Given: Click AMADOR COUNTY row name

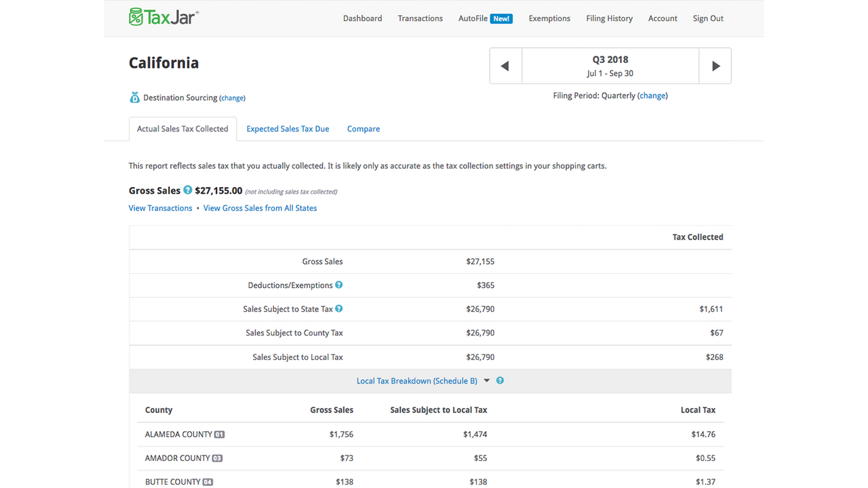Looking at the screenshot, I should point(177,458).
